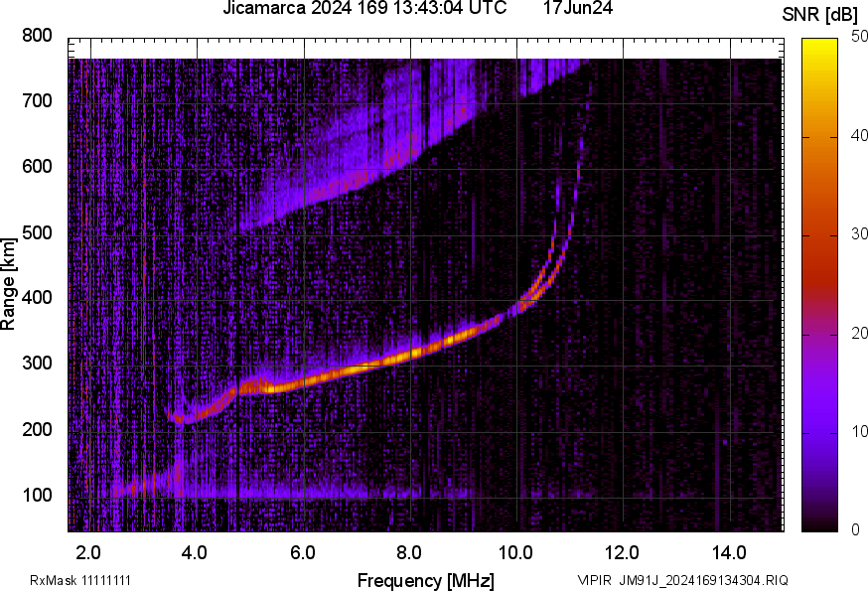Click the colorbar tick label '30'
This screenshot has width=868, height=591.
[x=859, y=234]
